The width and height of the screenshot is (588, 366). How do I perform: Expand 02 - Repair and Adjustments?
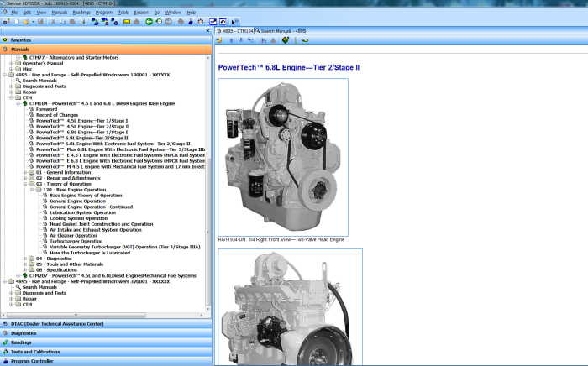point(24,178)
